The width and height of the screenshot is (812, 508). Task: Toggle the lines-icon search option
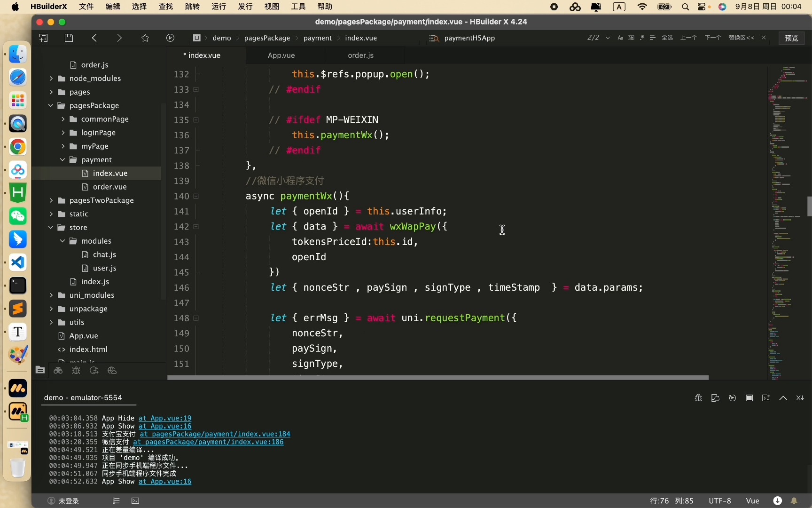[653, 38]
